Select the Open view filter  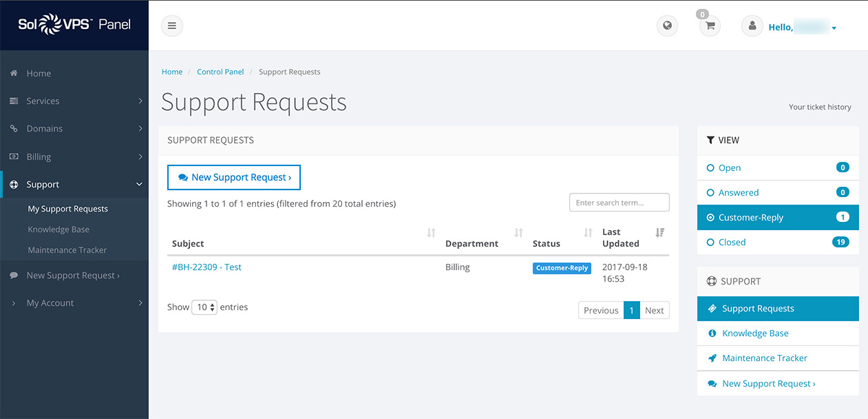tap(730, 167)
